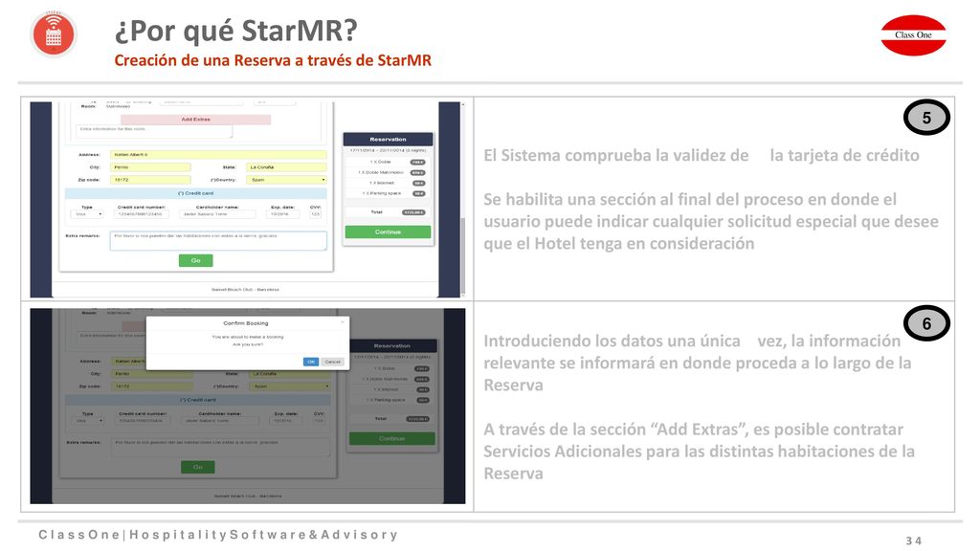Click the vertical scrollbar of step 5 screenshot
The width and height of the screenshot is (980, 551).
(x=462, y=199)
